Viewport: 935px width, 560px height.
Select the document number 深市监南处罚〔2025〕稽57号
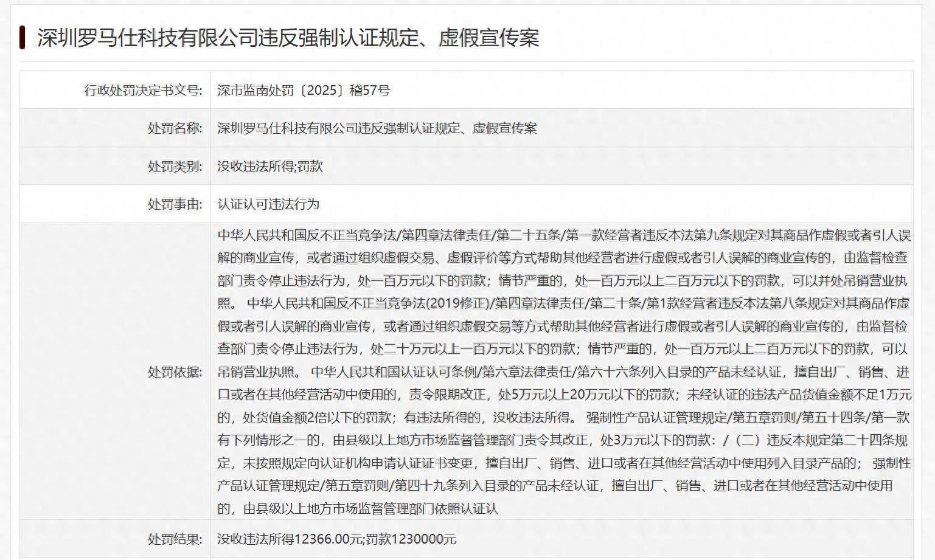(x=304, y=89)
